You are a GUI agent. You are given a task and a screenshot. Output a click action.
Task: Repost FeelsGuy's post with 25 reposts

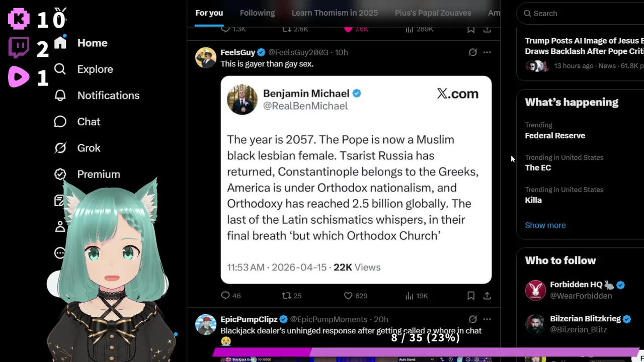[286, 296]
